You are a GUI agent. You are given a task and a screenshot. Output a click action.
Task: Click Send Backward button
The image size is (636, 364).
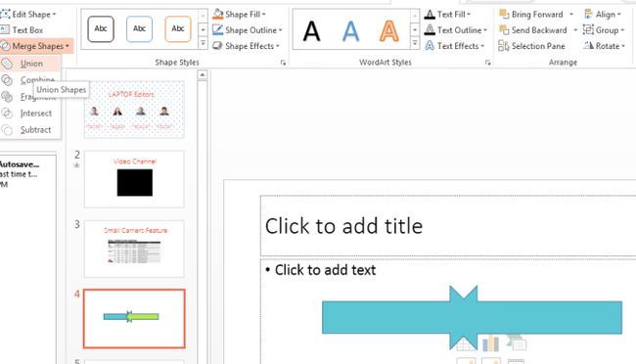pyautogui.click(x=533, y=30)
